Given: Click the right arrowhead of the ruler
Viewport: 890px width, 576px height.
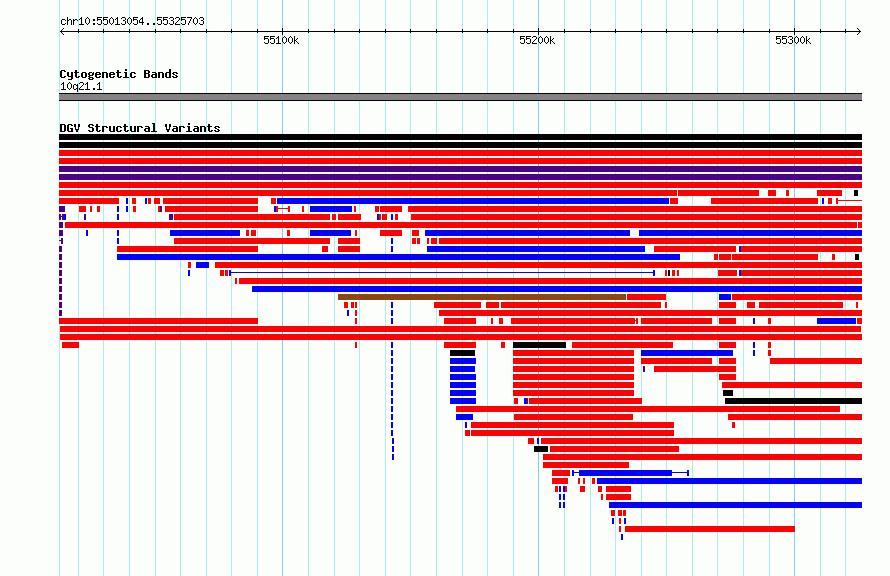Looking at the screenshot, I should [x=859, y=31].
